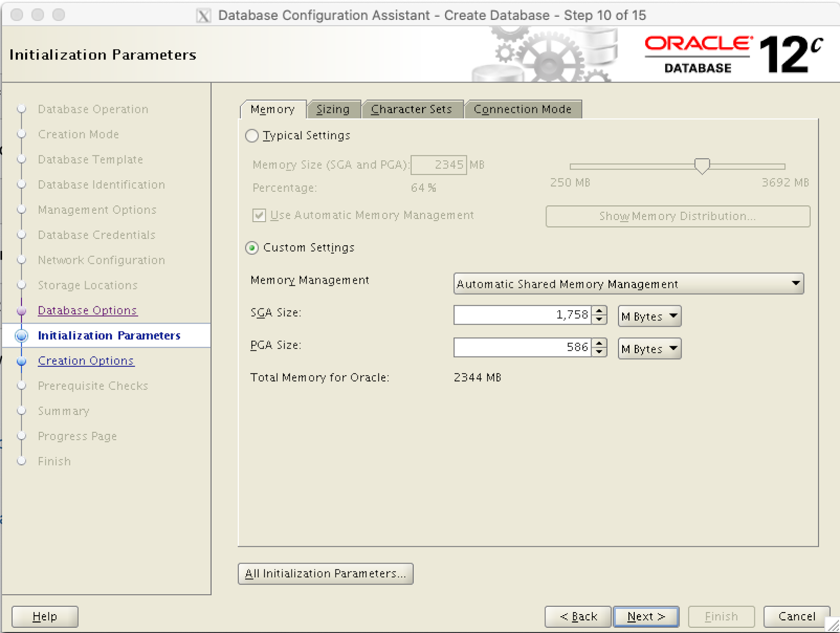The width and height of the screenshot is (840, 633).
Task: Select Initialization Parameters step in sidebar
Action: coord(109,336)
